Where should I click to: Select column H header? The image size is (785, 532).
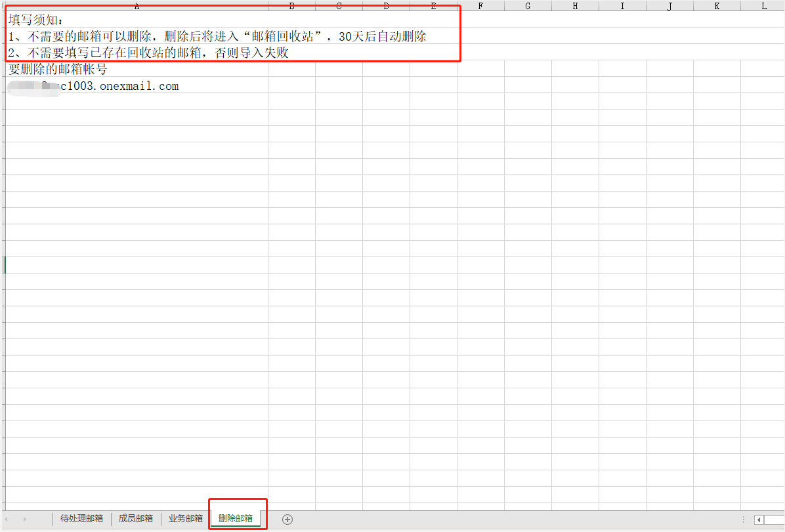(x=575, y=6)
